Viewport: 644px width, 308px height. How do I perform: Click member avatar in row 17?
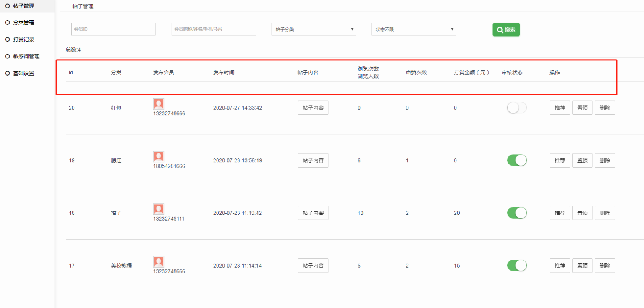(159, 262)
